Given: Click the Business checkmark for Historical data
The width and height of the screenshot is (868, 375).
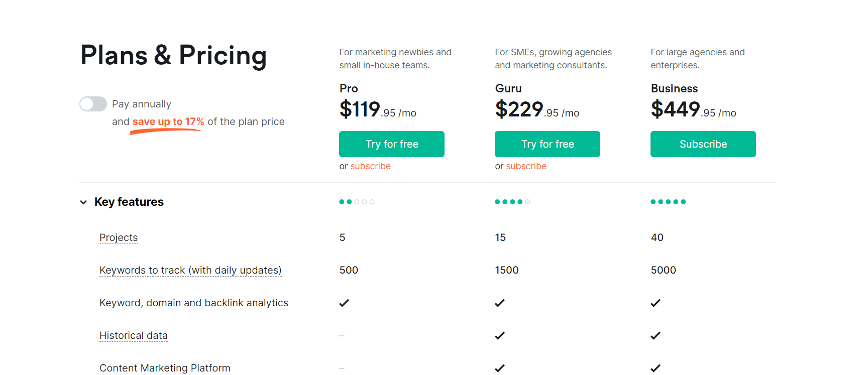Looking at the screenshot, I should 656,335.
